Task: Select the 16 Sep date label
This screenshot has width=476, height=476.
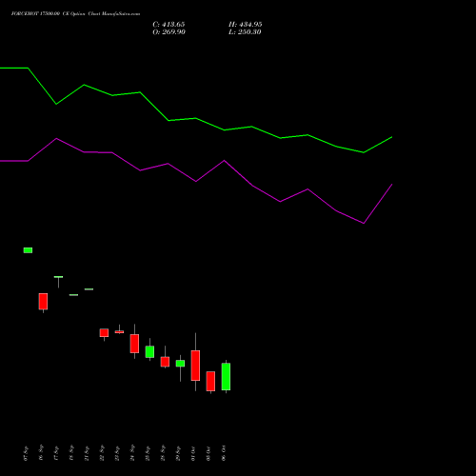Action: pos(41,453)
